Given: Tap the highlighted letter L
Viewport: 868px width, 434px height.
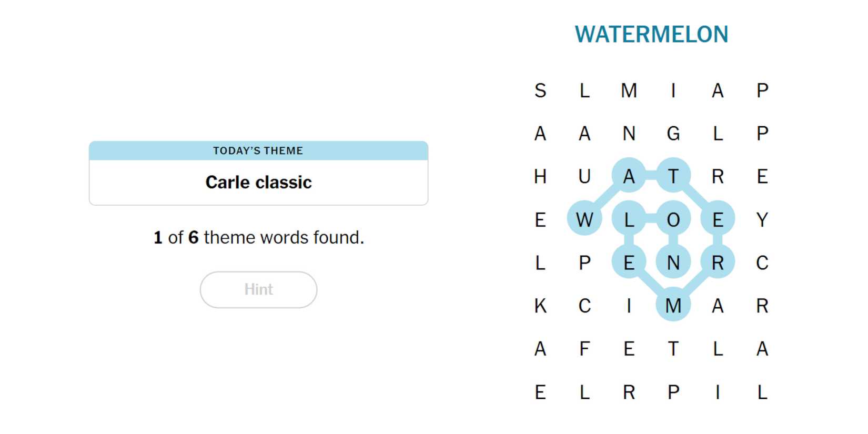Looking at the screenshot, I should 629,219.
